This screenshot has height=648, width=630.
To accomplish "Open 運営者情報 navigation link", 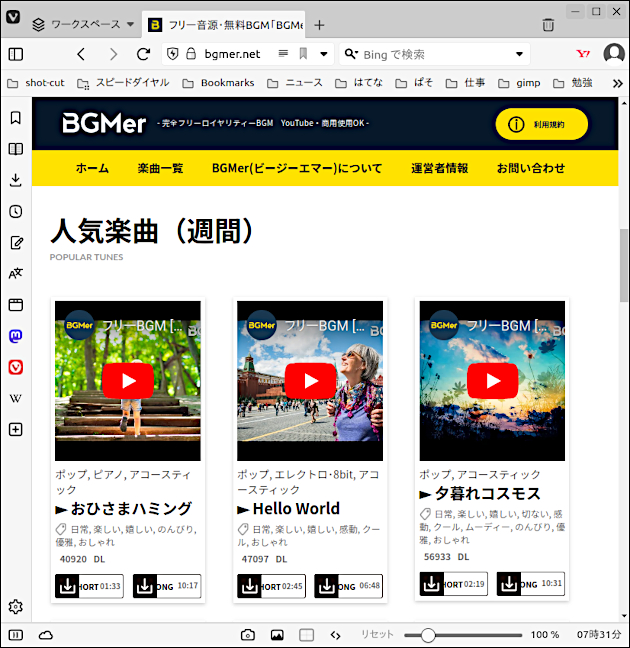I will [439, 168].
